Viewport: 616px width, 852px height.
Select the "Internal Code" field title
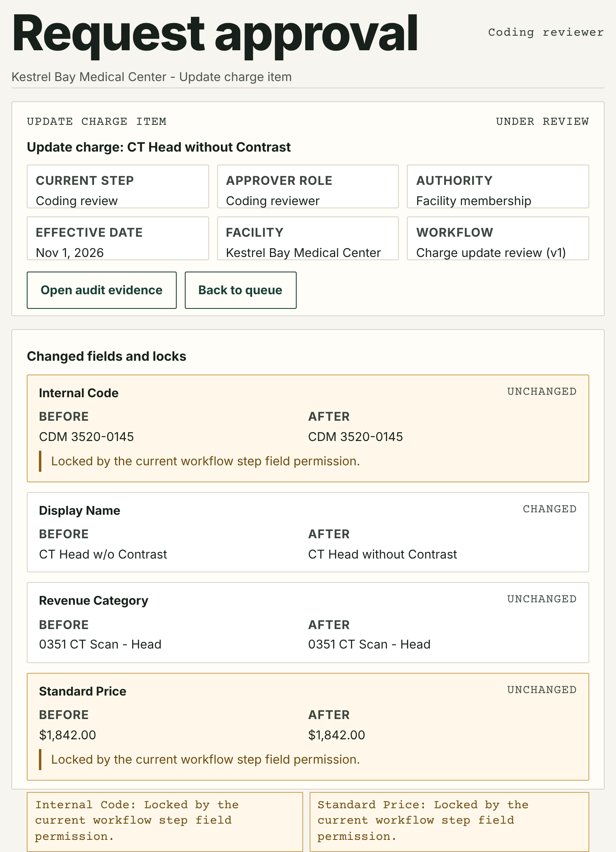tap(79, 393)
